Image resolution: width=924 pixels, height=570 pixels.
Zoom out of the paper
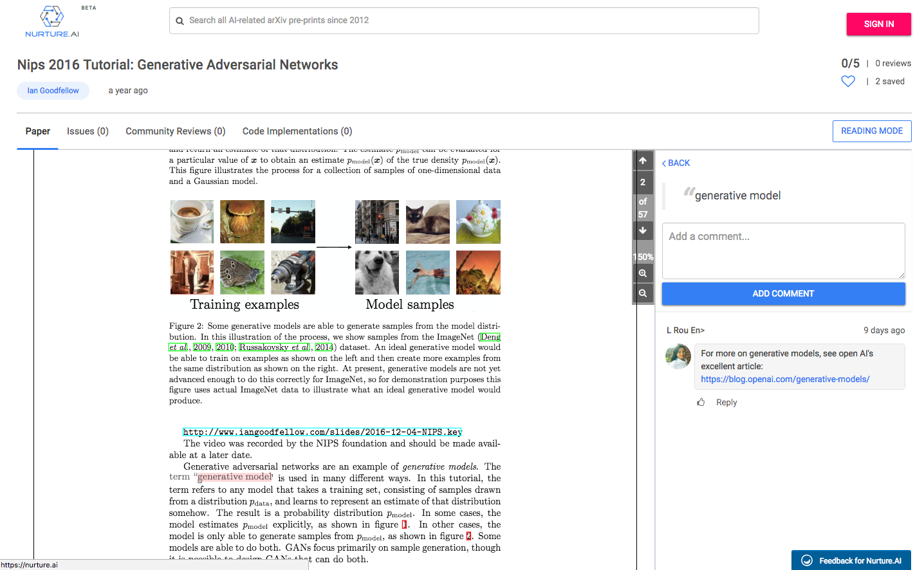coord(643,293)
